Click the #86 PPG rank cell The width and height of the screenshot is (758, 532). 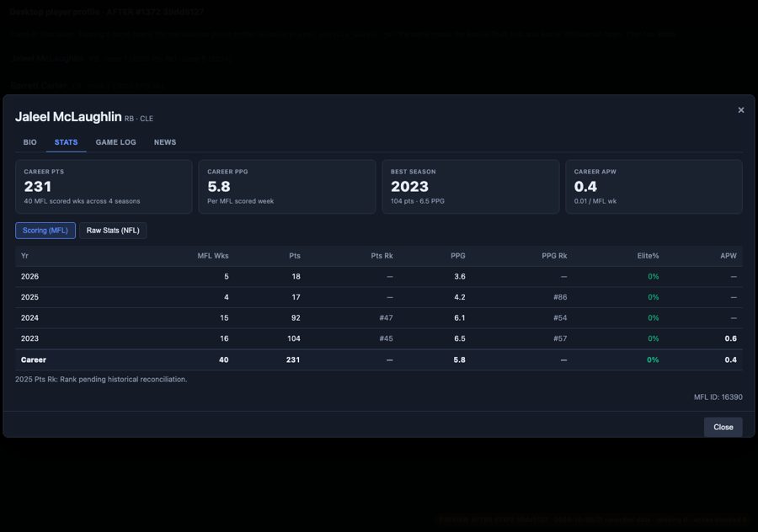(560, 297)
